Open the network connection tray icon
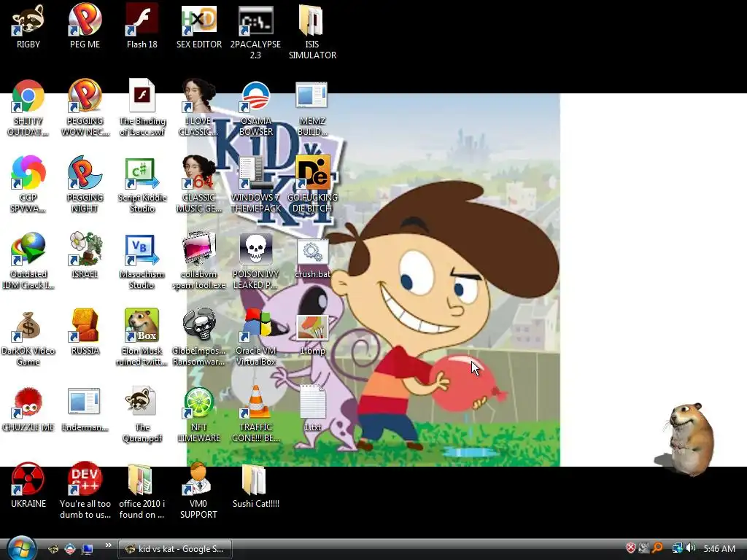747x560 pixels. 676,548
